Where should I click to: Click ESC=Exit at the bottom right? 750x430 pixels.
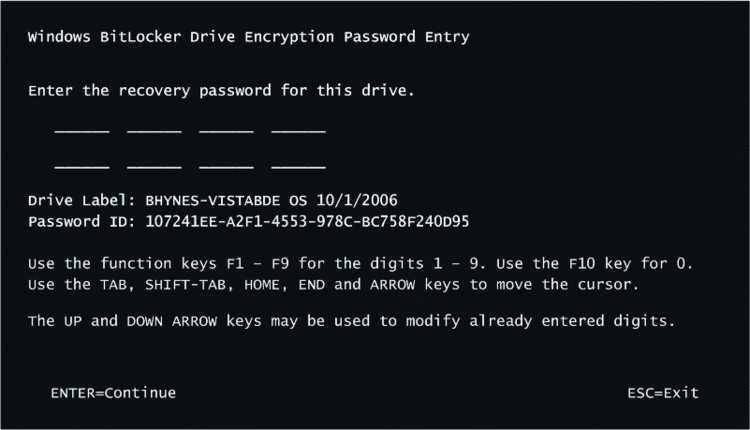663,393
